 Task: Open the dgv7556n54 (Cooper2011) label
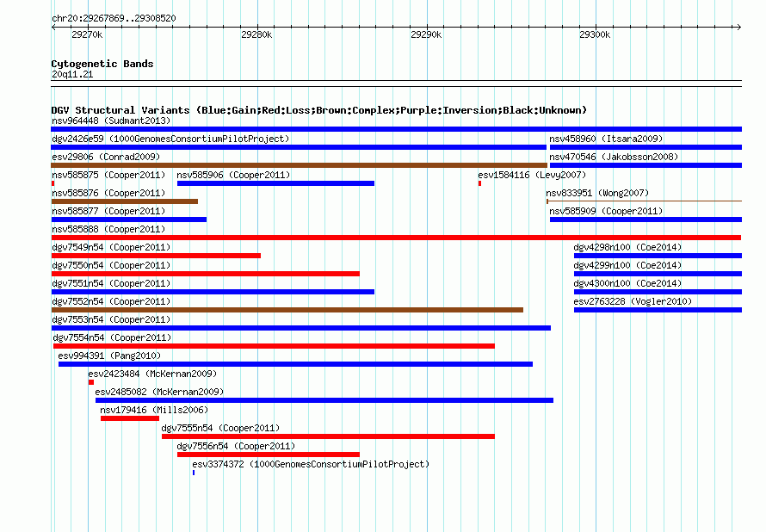(236, 446)
